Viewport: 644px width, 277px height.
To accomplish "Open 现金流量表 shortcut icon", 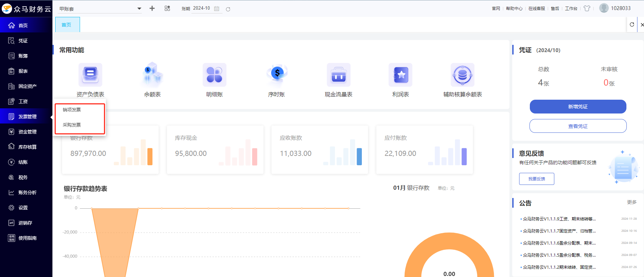I will click(339, 75).
